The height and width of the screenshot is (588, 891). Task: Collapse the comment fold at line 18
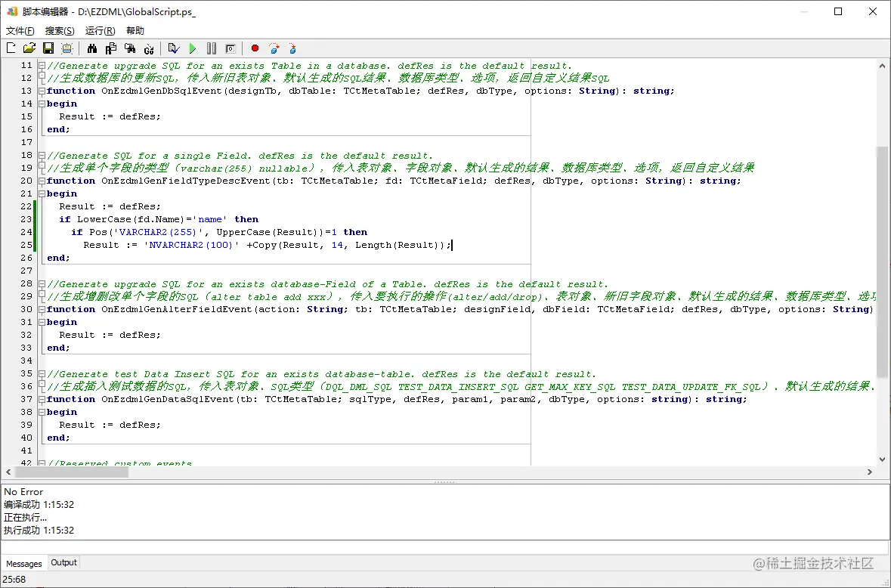point(42,155)
